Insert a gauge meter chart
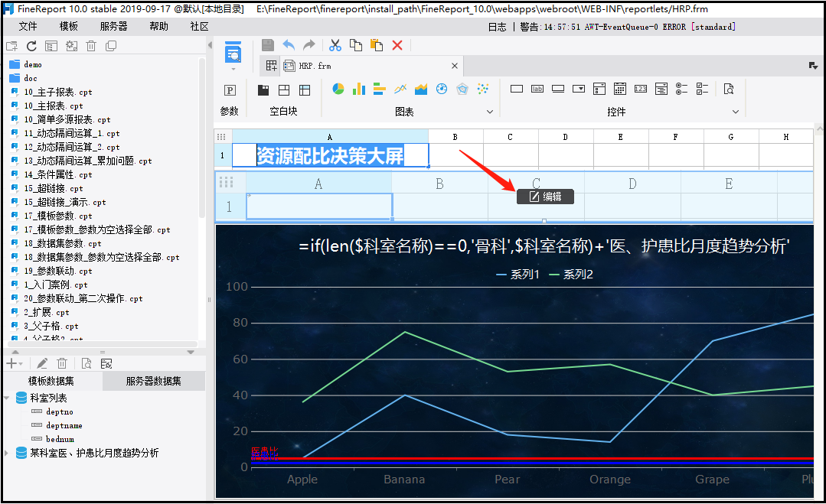The width and height of the screenshot is (826, 504). click(x=442, y=89)
